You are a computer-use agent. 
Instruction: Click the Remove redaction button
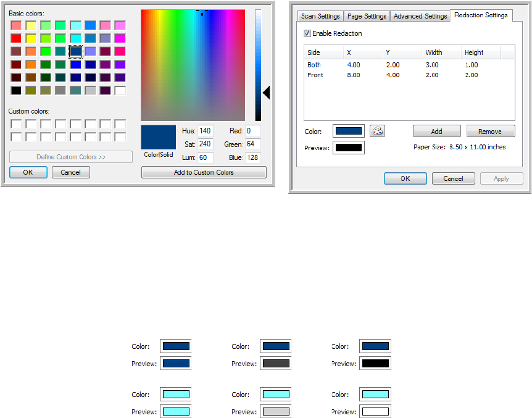[x=490, y=132]
